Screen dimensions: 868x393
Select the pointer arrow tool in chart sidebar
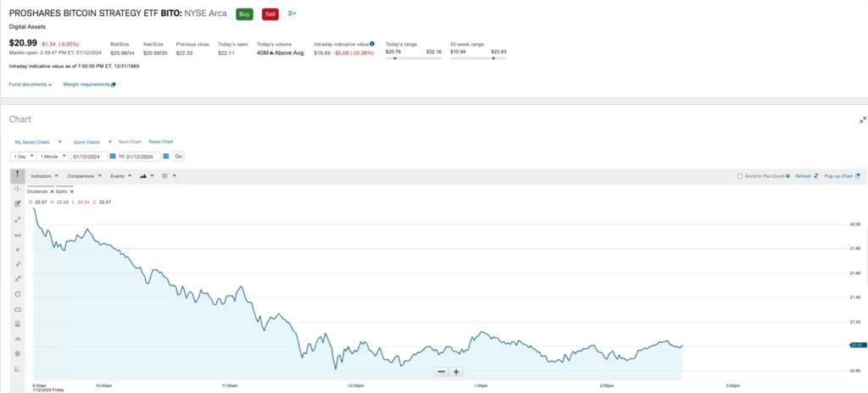click(x=17, y=174)
